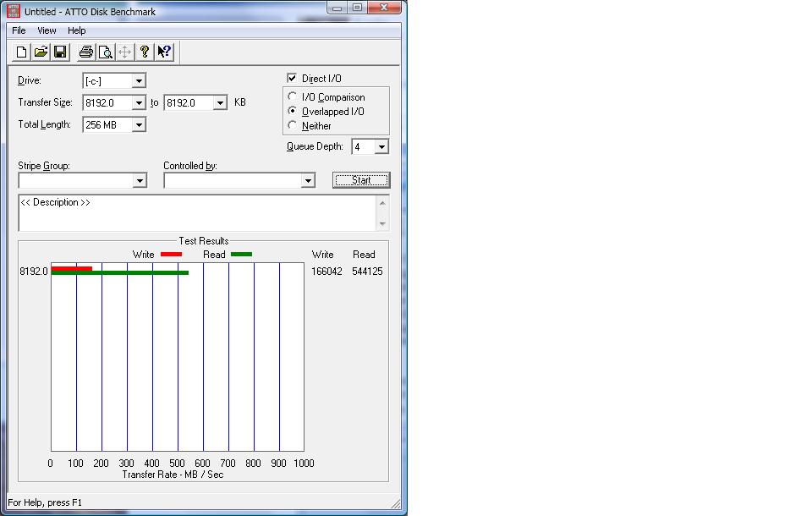812x516 pixels.
Task: Click the greyed-out move arrows toolbar icon
Action: (125, 52)
